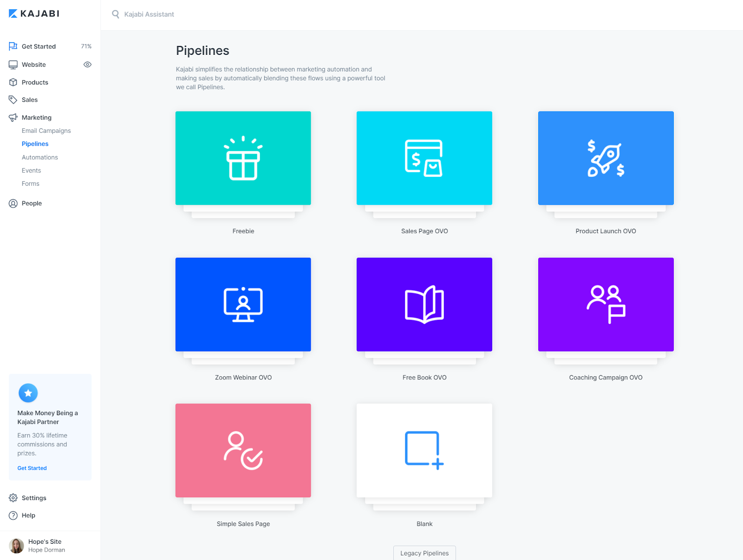The height and width of the screenshot is (560, 743).
Task: Go to Automations
Action: click(40, 157)
